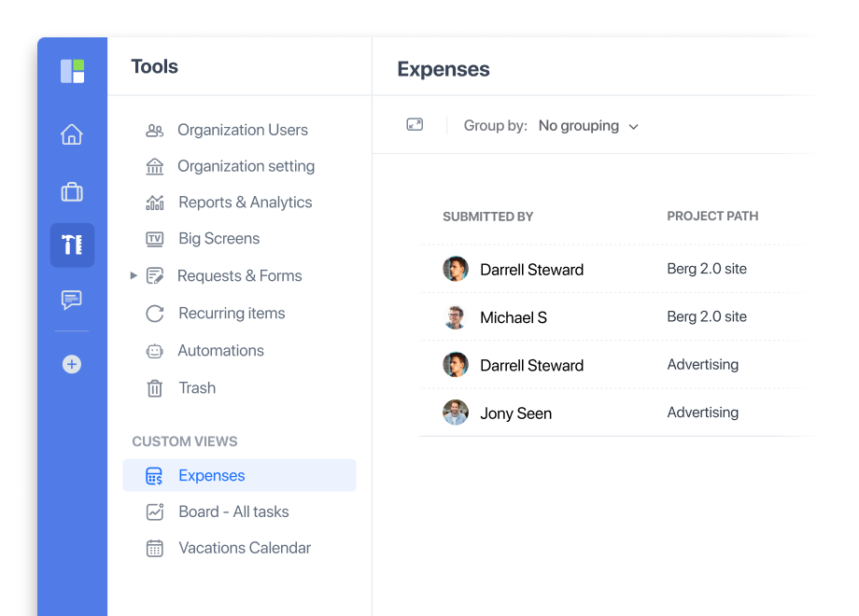Viewport: 859px width, 616px height.
Task: Open the Recurring items tool
Action: coord(231,313)
